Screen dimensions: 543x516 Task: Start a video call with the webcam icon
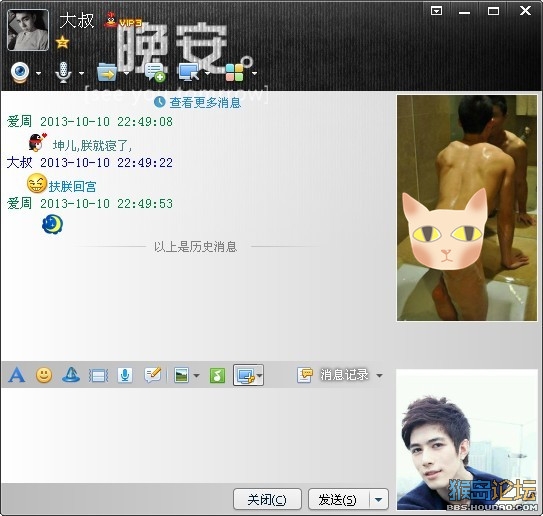[20, 72]
